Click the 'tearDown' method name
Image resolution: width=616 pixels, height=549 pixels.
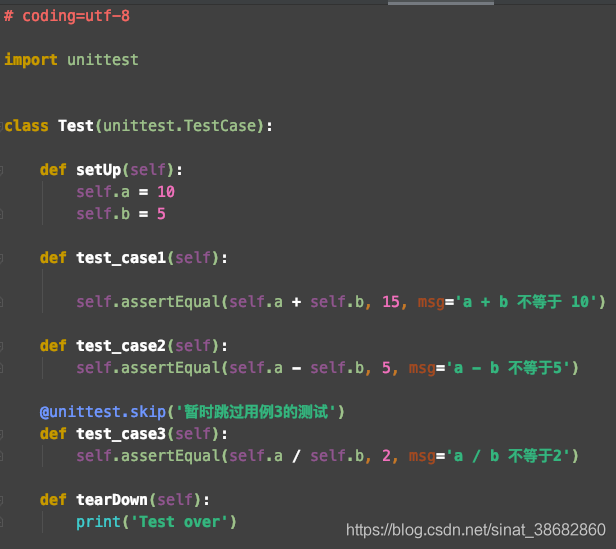coord(112,500)
